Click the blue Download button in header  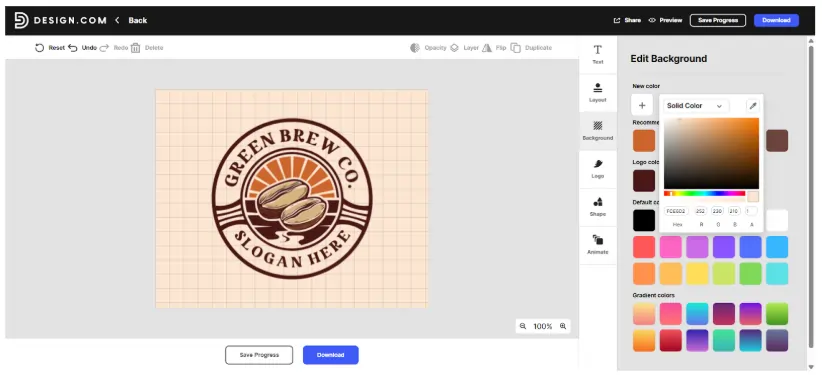click(776, 20)
